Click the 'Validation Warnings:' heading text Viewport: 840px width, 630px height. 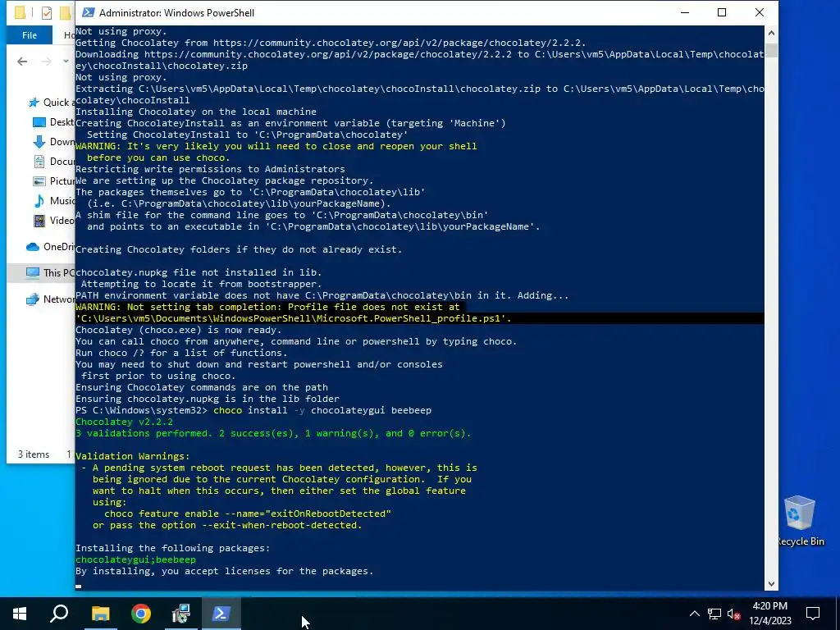[x=132, y=456]
